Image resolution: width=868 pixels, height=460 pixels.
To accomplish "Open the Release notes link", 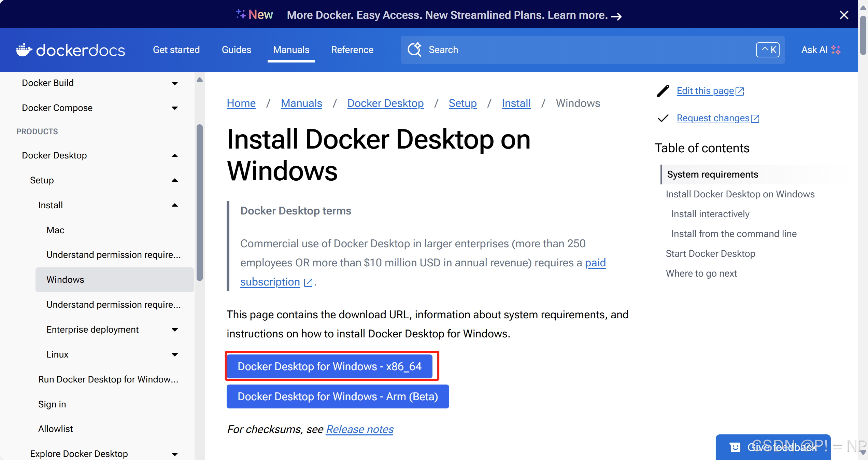I will coord(360,429).
